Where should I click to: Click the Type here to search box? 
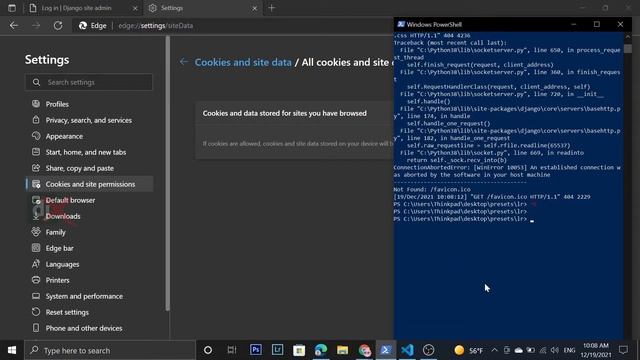[x=110, y=350]
